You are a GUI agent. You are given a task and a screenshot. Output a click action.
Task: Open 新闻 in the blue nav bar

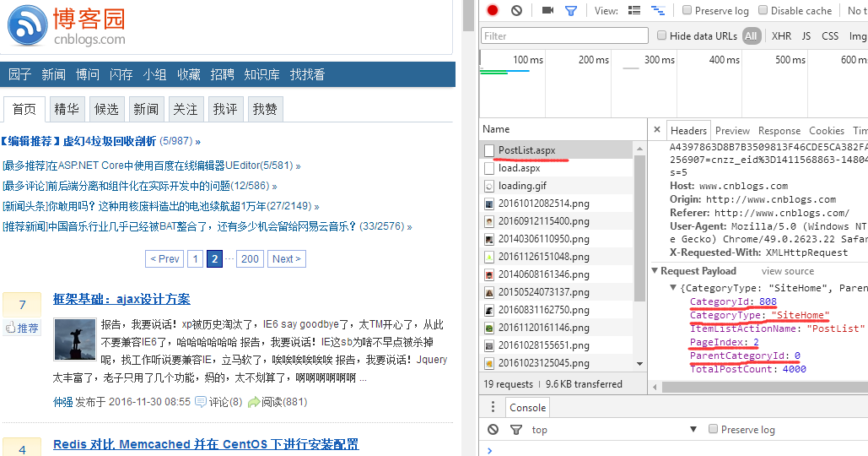click(x=54, y=74)
